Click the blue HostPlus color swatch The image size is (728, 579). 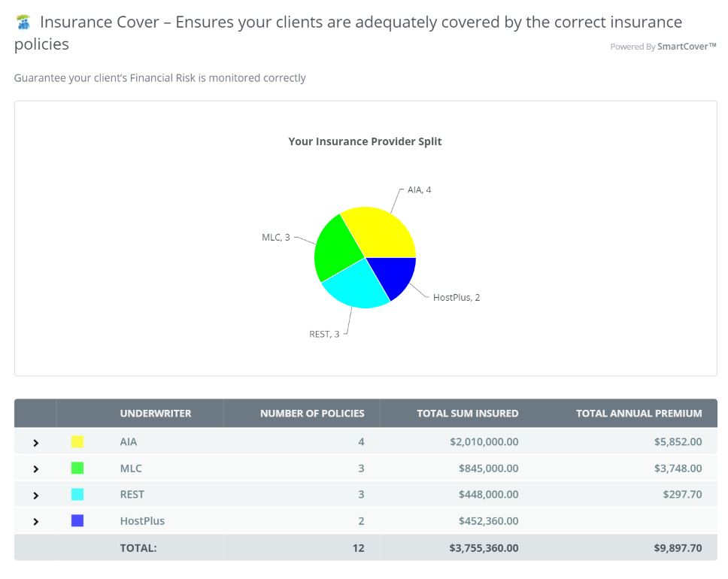pos(77,521)
